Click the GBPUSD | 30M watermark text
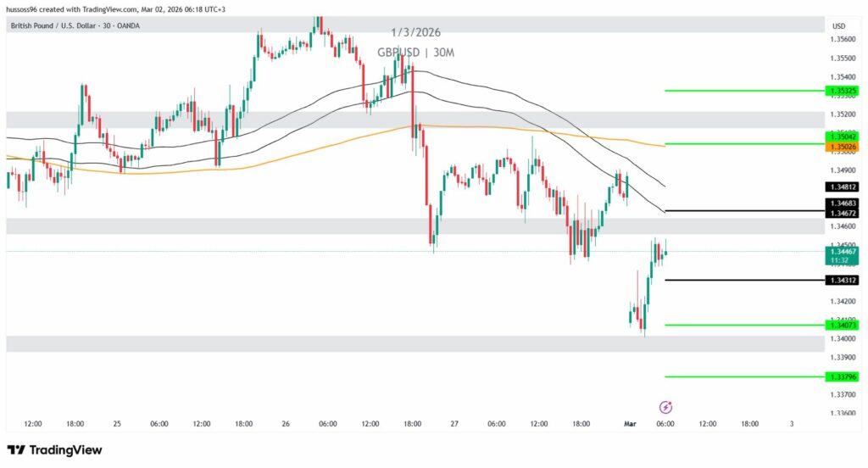Screen dimensions: 868x468 coord(416,53)
